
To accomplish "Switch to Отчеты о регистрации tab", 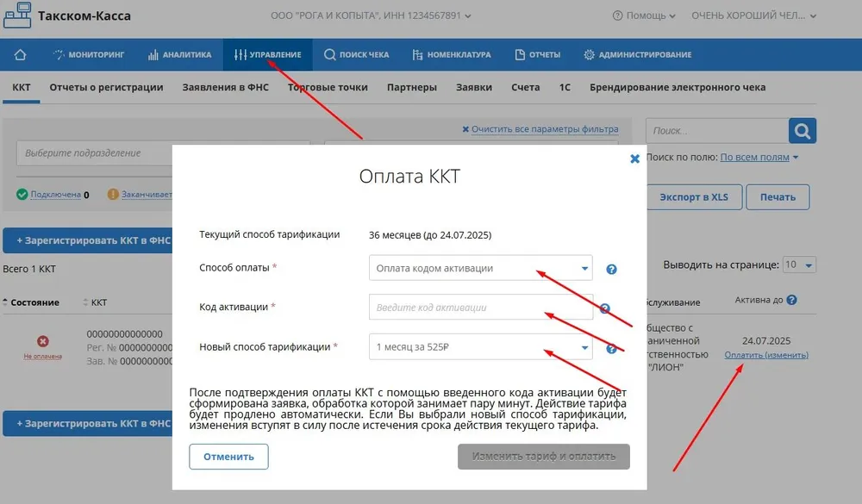I will tap(106, 87).
